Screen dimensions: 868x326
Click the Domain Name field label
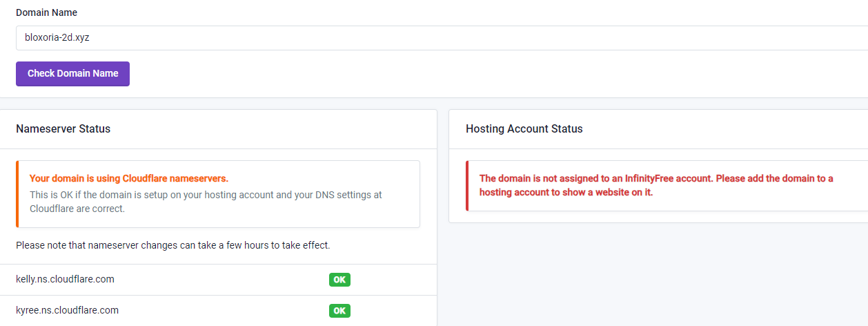click(x=46, y=12)
